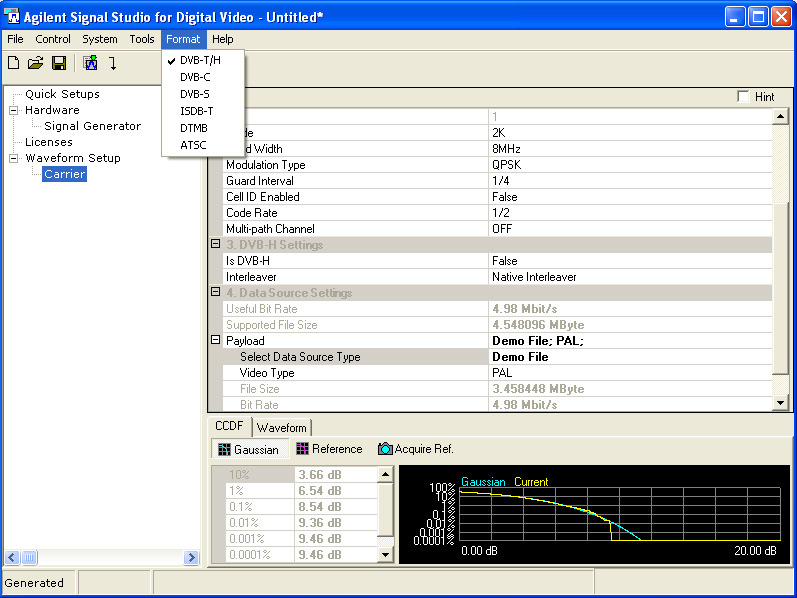Open the System menu

100,39
